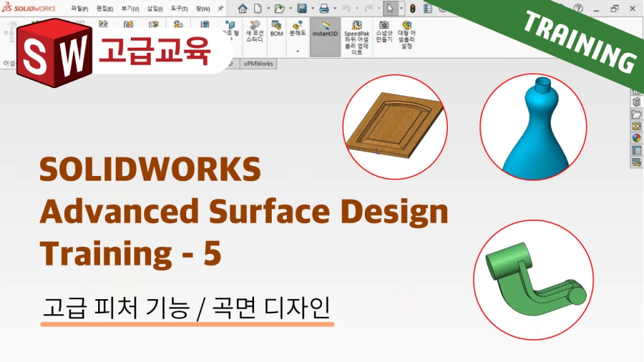Image resolution: width=644 pixels, height=362 pixels.
Task: Switch to the xPMWorks tab
Action: [x=258, y=63]
